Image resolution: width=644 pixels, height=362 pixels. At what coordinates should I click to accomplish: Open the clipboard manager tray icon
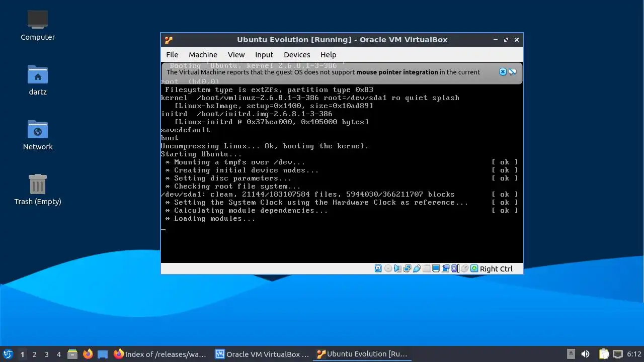pyautogui.click(x=604, y=354)
